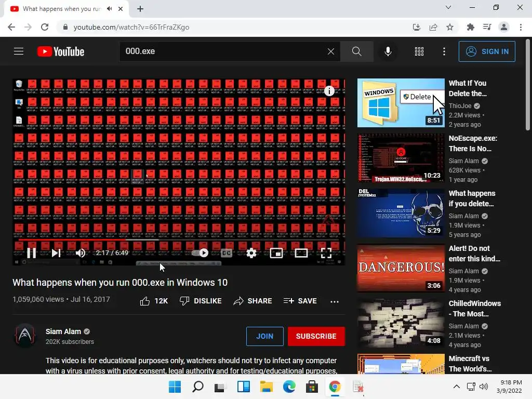Open the YouTube apps grid
532x399 pixels.
click(419, 51)
